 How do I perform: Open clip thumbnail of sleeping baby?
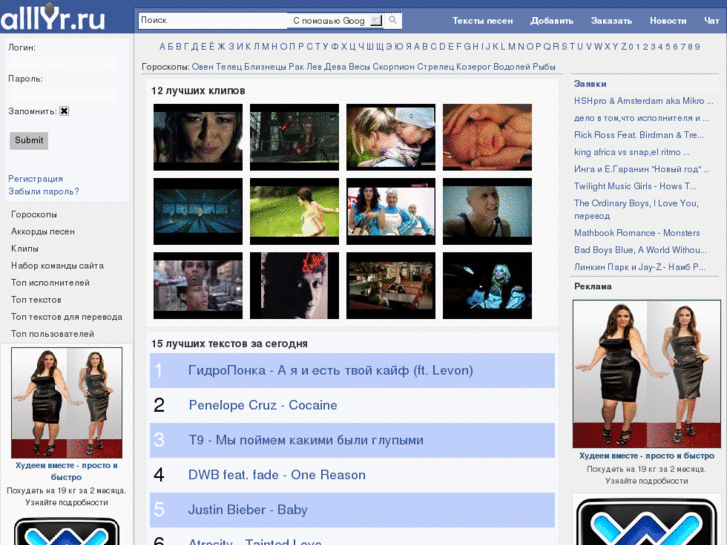click(x=487, y=137)
